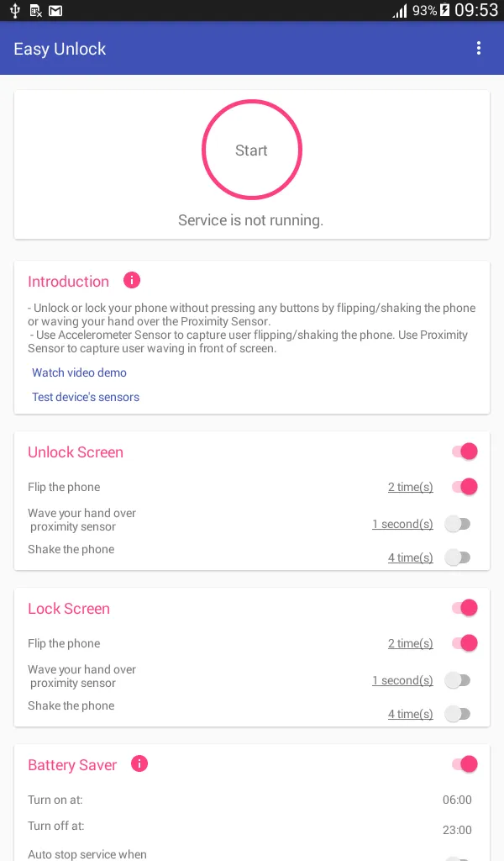This screenshot has height=861, width=504.
Task: Open the Test device's sensors link
Action: [x=86, y=397]
